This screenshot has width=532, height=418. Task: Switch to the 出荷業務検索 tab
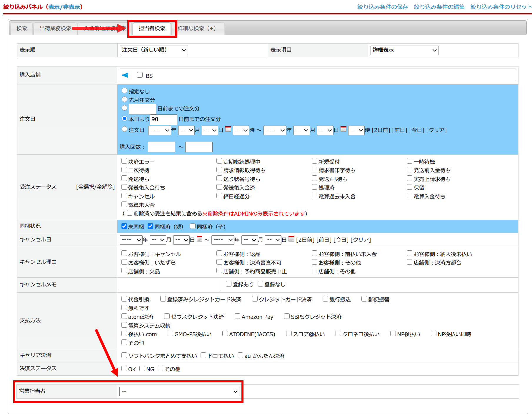(x=55, y=29)
